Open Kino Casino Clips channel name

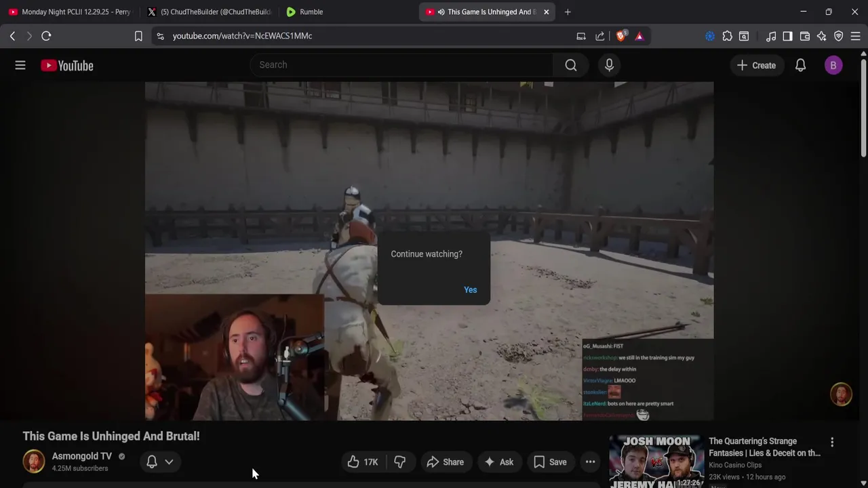coord(735,465)
